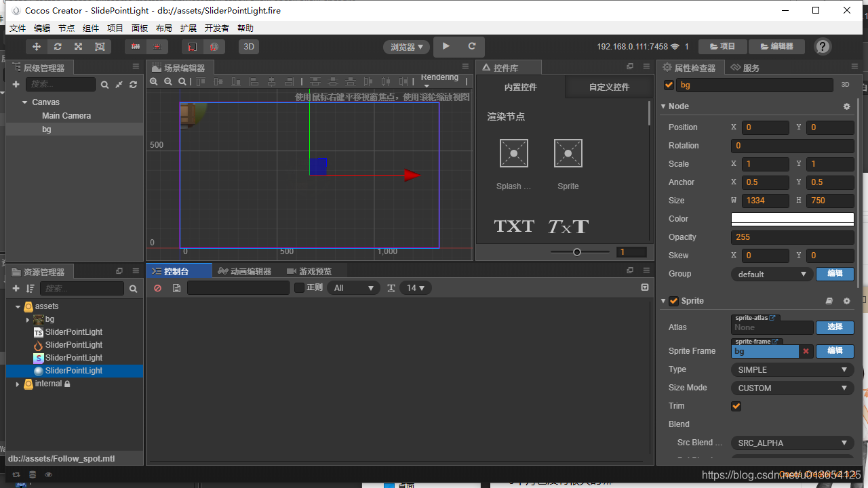Image resolution: width=868 pixels, height=488 pixels.
Task: Collapse the assets folder
Action: pyautogui.click(x=18, y=307)
